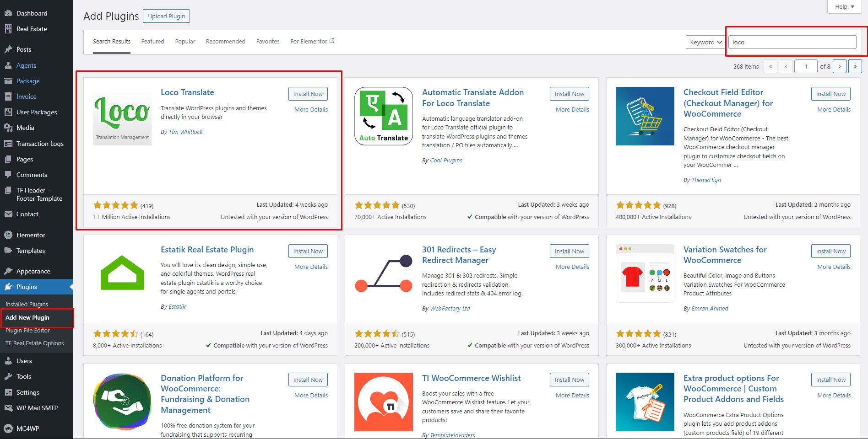Viewport: 868px width, 439px height.
Task: Open TF Real Estate Options submenu
Action: click(x=35, y=343)
